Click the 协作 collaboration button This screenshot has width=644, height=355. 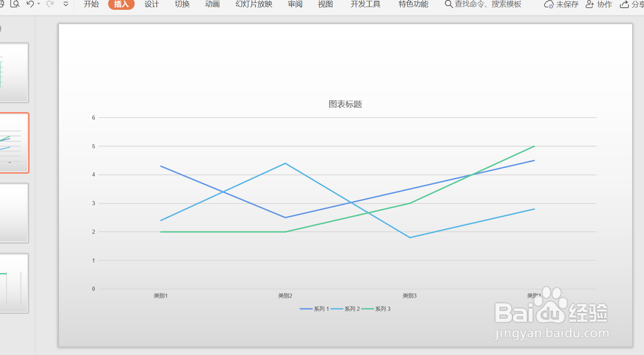coord(599,5)
